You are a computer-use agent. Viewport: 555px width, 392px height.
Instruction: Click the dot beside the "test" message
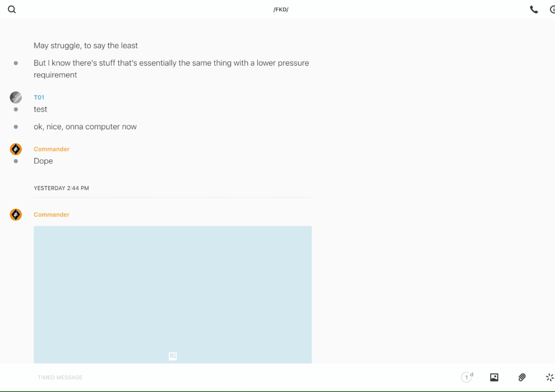[x=16, y=109]
